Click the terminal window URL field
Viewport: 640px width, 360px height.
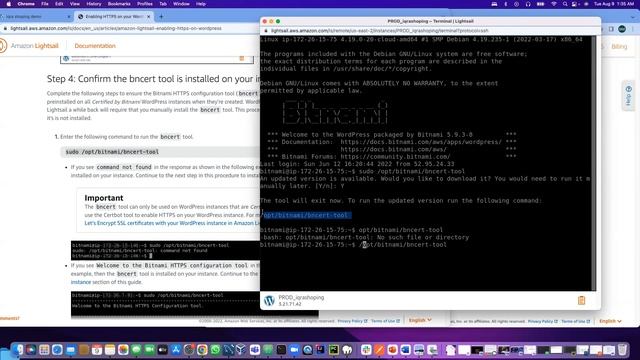pos(429,31)
